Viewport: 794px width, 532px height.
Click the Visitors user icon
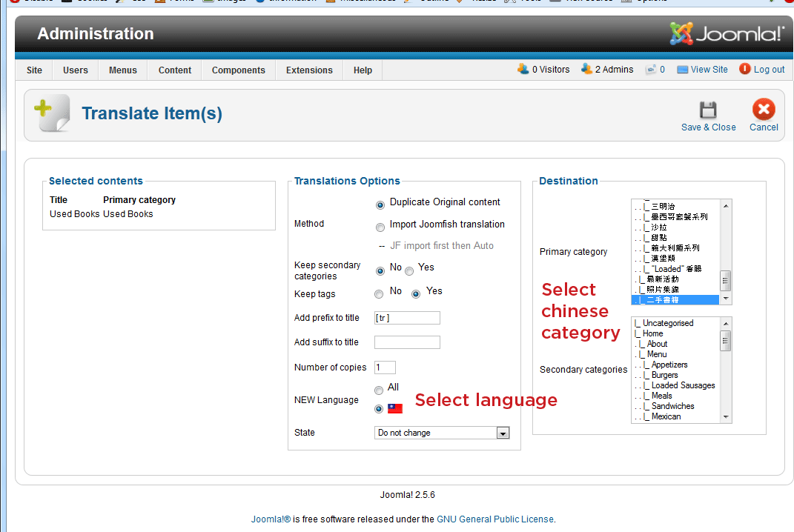[x=523, y=69]
